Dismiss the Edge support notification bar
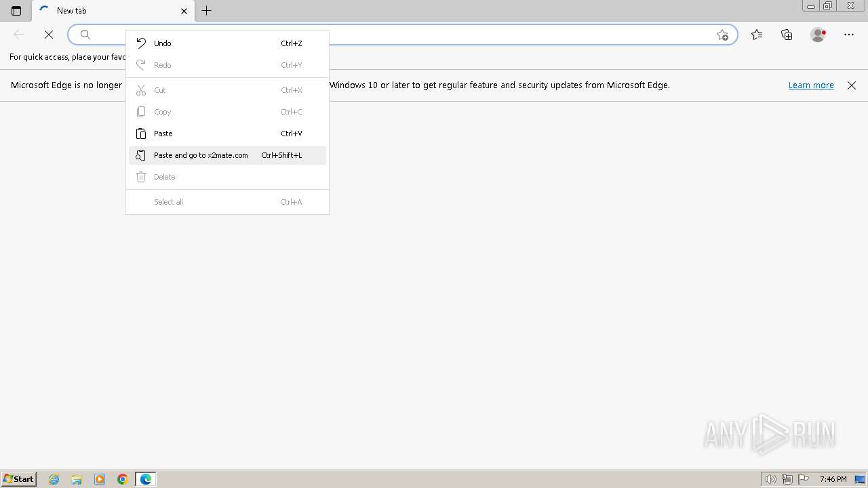The width and height of the screenshot is (868, 488). tap(852, 85)
